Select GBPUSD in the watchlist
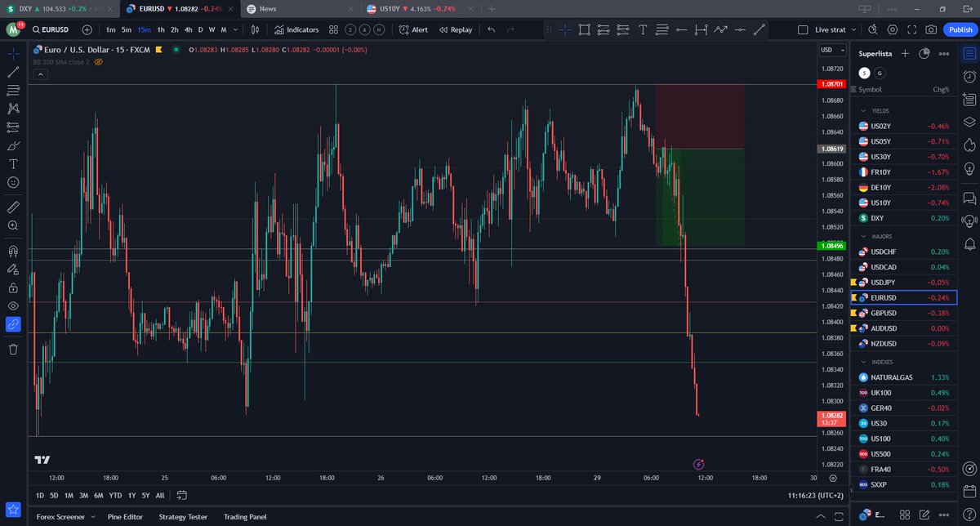Viewport: 980px width, 526px height. [904, 313]
